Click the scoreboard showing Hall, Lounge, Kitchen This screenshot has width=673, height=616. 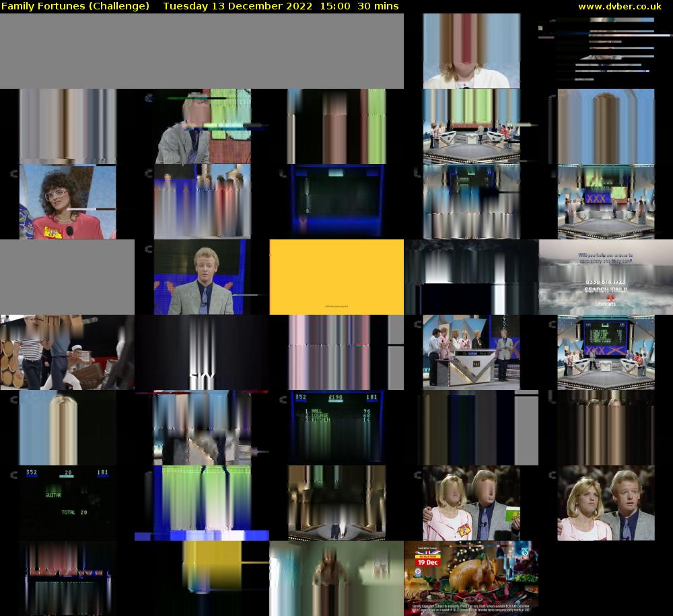click(336, 428)
